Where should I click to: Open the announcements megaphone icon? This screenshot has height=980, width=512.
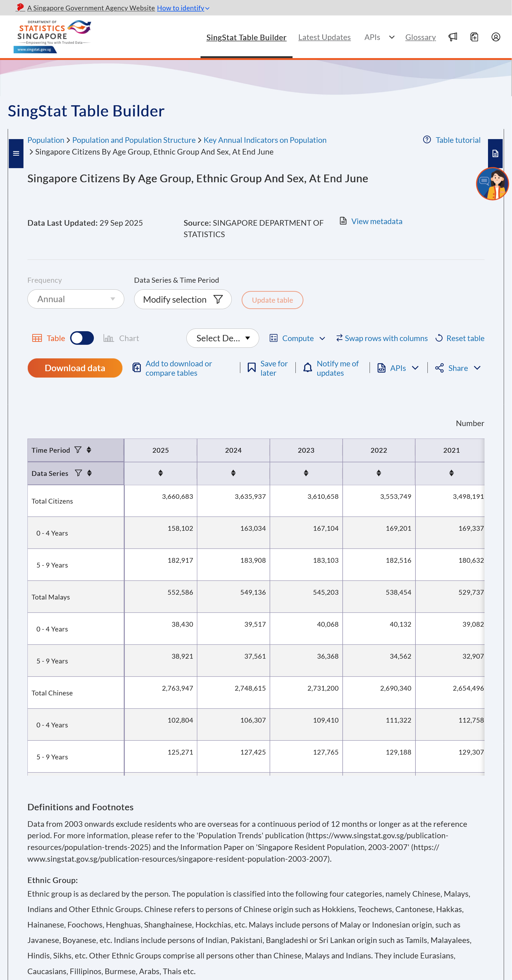click(x=453, y=37)
